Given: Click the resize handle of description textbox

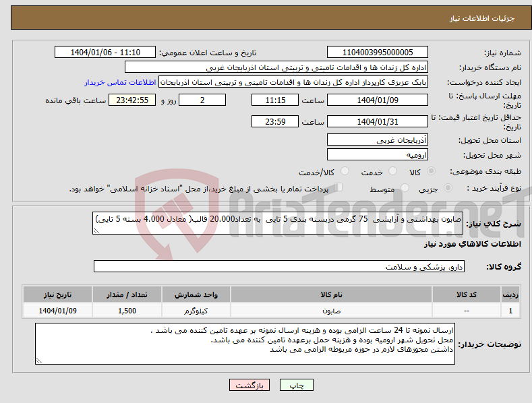Looking at the screenshot, I should click(96, 230).
